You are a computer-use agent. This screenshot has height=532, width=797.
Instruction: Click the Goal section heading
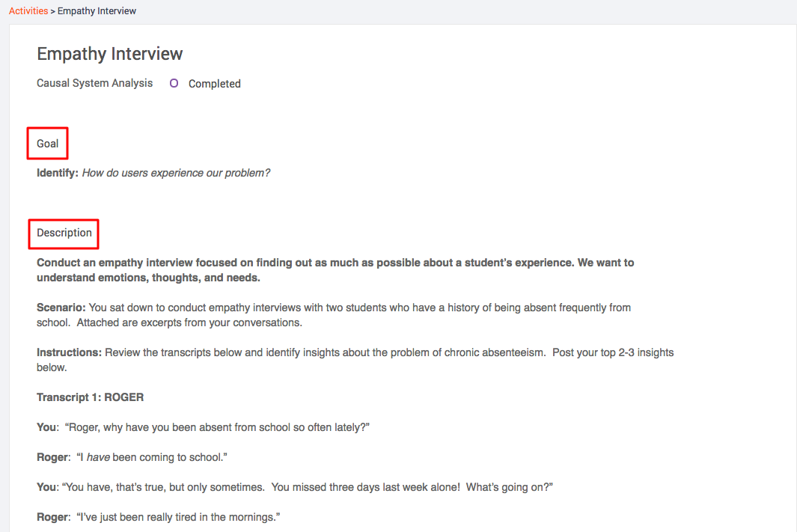click(48, 144)
